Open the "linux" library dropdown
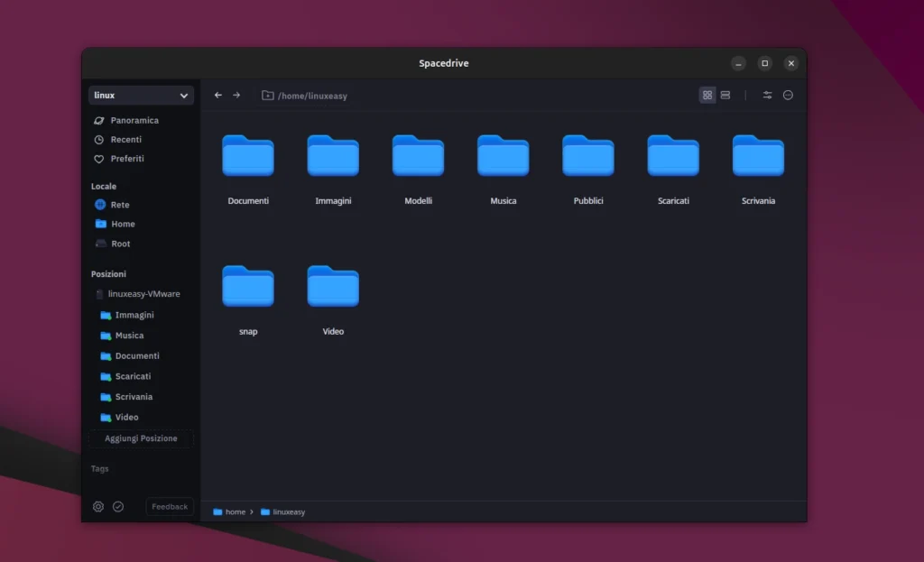 pos(141,95)
